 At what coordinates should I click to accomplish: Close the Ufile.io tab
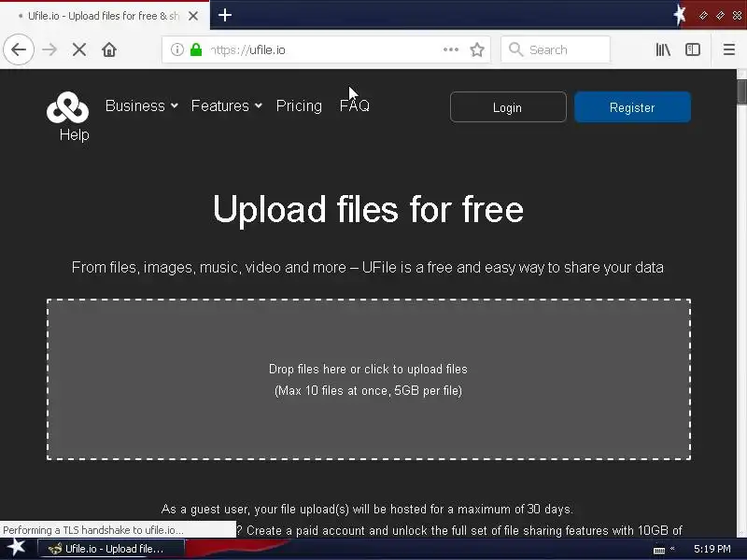(193, 16)
